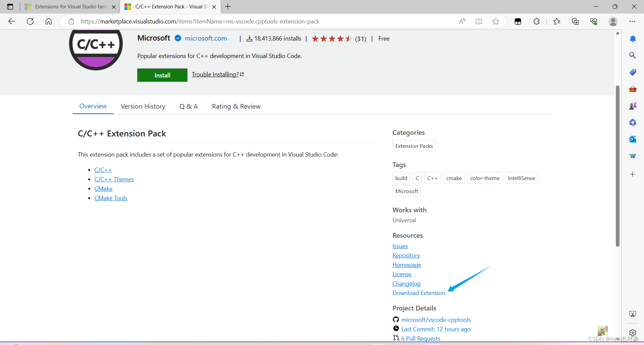Add a sidebar app with plus icon
This screenshot has width=644, height=345.
pos(633,174)
